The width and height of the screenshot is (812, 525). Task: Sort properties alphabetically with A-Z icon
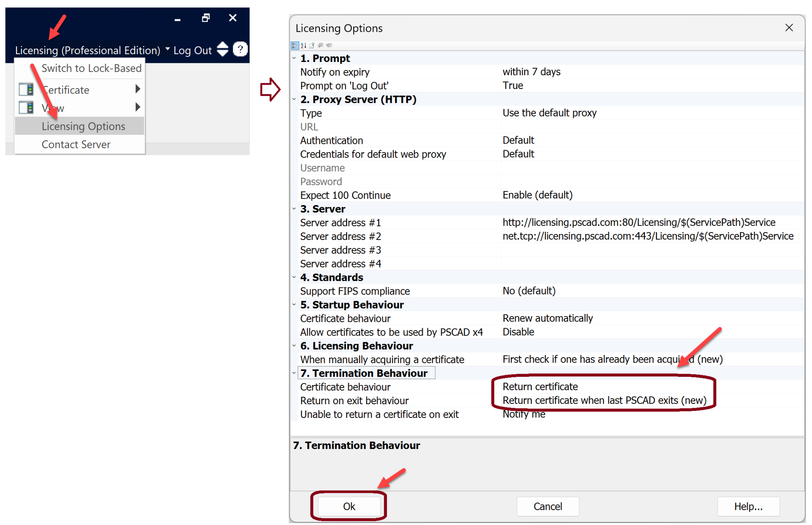click(x=303, y=45)
